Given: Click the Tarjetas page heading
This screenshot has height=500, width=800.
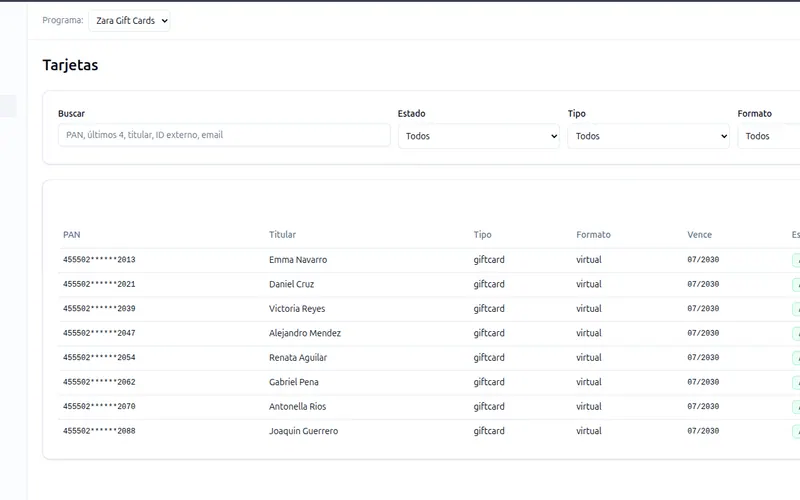Looking at the screenshot, I should coord(70,65).
